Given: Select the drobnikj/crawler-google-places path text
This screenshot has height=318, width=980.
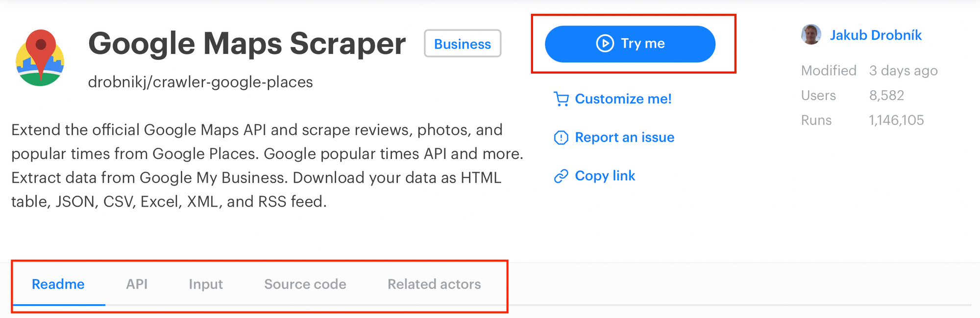Looking at the screenshot, I should click(x=200, y=82).
